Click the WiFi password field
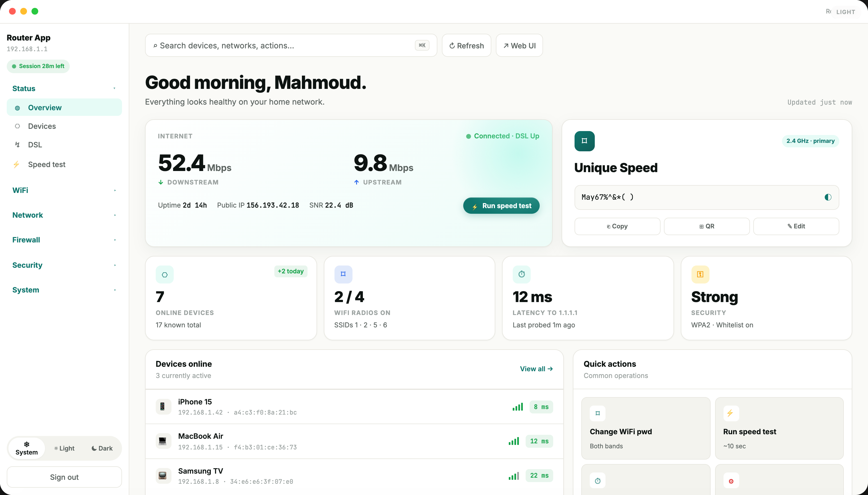This screenshot has width=868, height=495. 707,197
